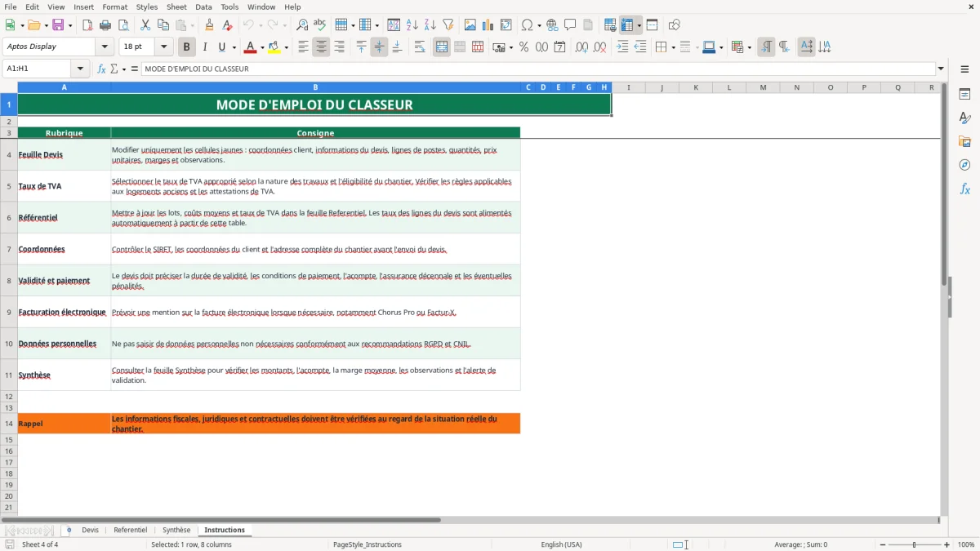The image size is (980, 551).
Task: Clear direct formatting icon
Action: (x=227, y=25)
